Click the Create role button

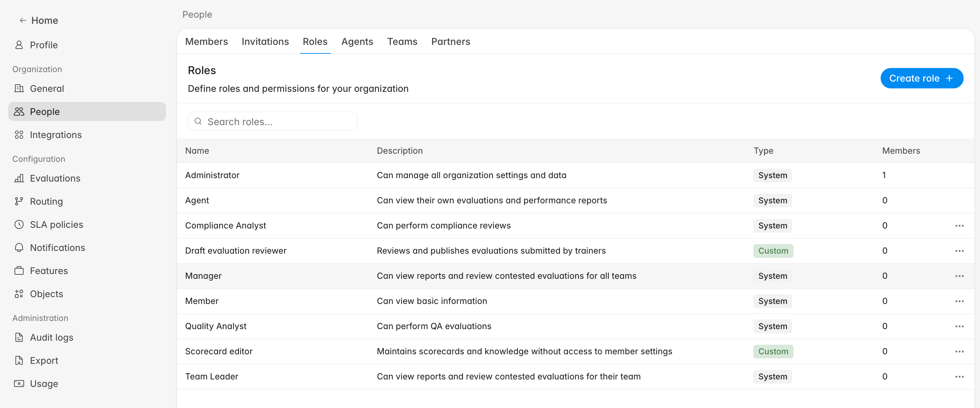point(921,78)
